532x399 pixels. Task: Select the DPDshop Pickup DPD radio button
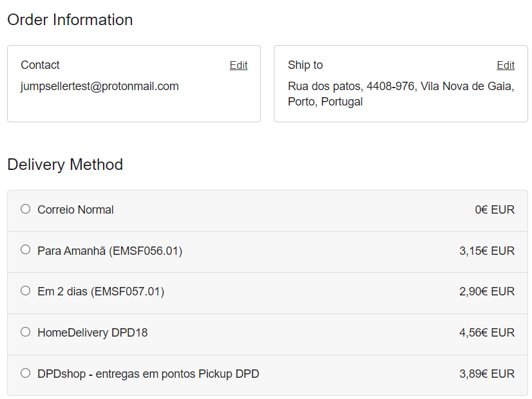coord(25,373)
